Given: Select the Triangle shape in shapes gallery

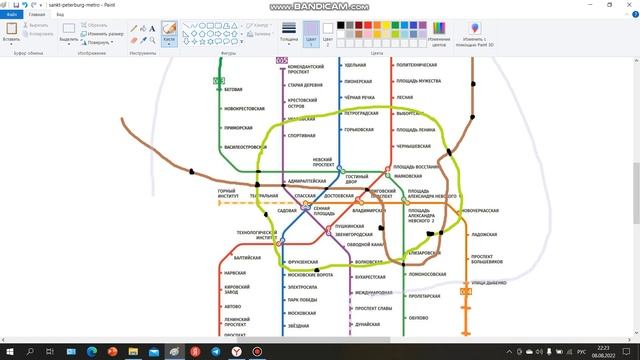Looking at the screenshot, I should pos(234,26).
